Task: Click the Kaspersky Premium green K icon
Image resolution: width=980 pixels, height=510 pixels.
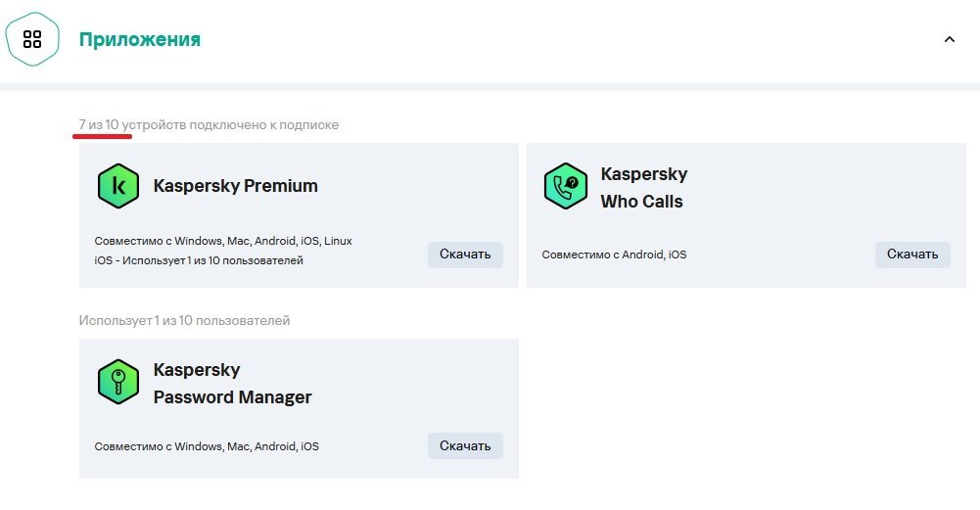Action: coord(118,186)
